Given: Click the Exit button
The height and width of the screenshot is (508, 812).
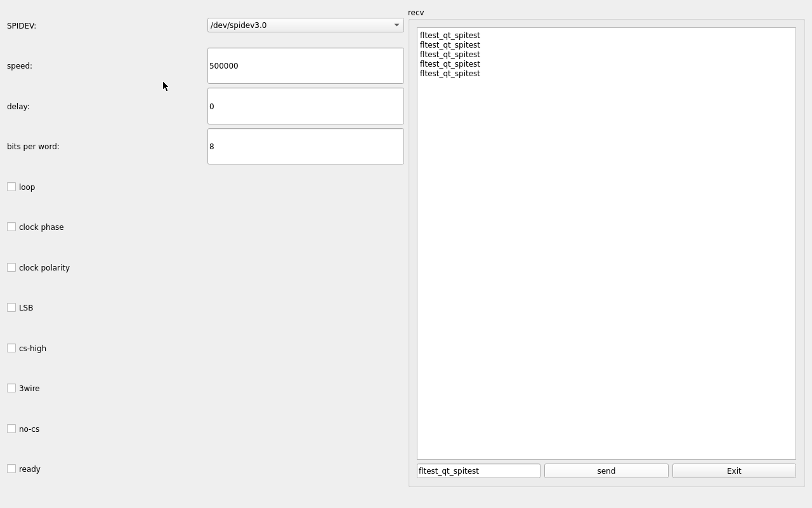Looking at the screenshot, I should coord(733,471).
